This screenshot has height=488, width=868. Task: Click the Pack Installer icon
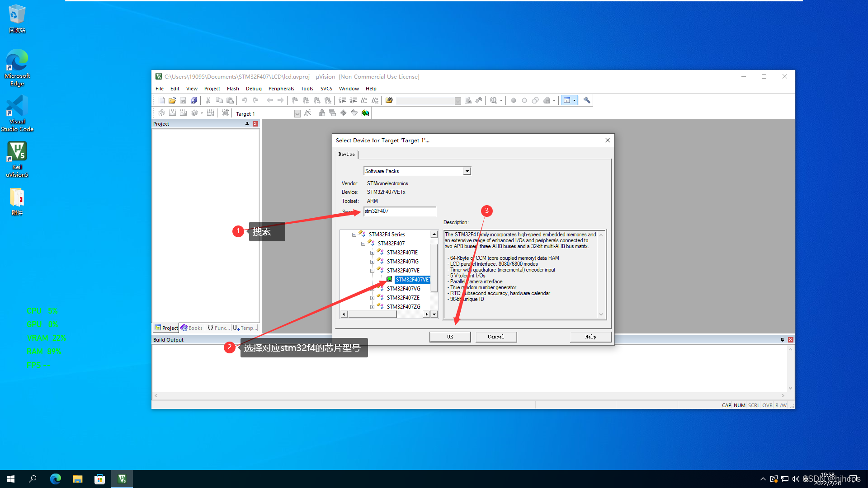pyautogui.click(x=365, y=113)
